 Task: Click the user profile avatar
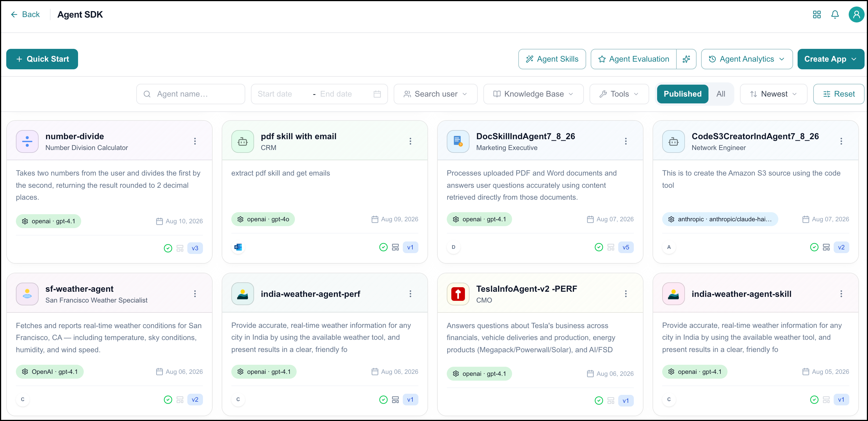pos(856,14)
